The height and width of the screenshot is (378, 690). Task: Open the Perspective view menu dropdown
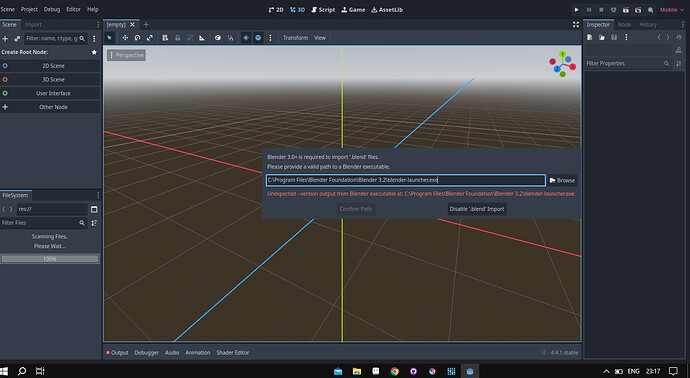[x=126, y=55]
